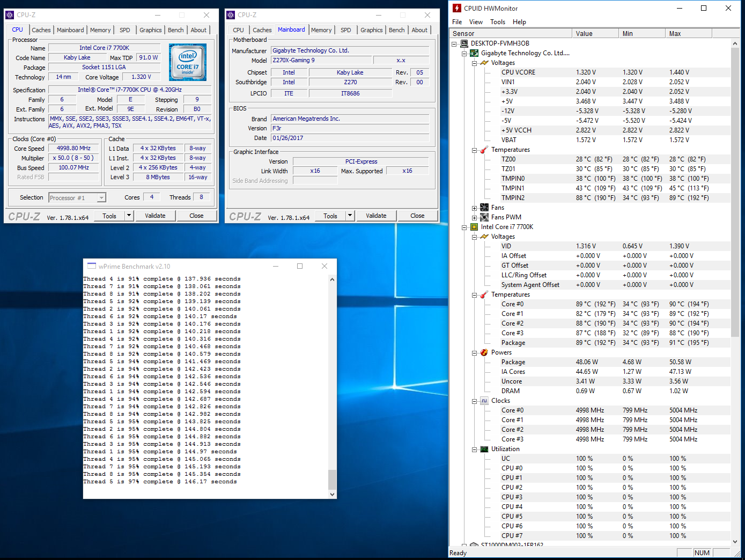Viewport: 745px width, 560px height.
Task: Click Validate button in Mainboard window
Action: (376, 216)
